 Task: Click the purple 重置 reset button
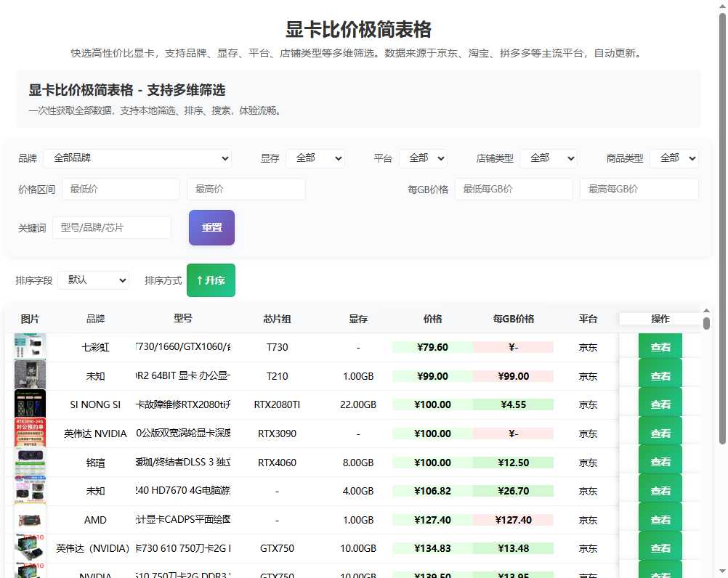[211, 227]
